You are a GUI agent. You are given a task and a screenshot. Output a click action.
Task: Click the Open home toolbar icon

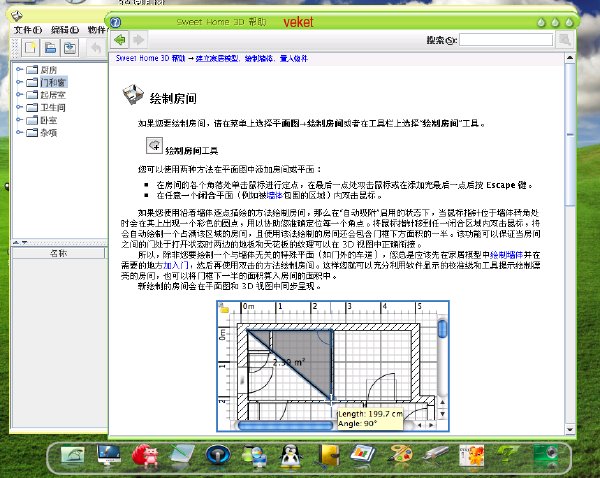pyautogui.click(x=51, y=48)
